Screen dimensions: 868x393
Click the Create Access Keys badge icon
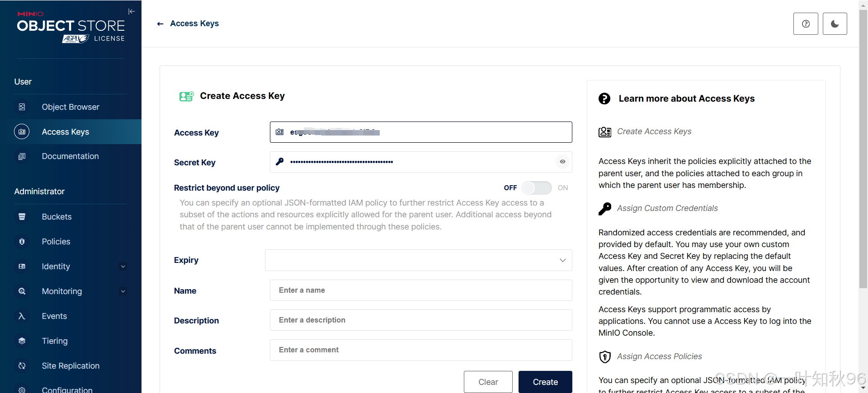[605, 132]
